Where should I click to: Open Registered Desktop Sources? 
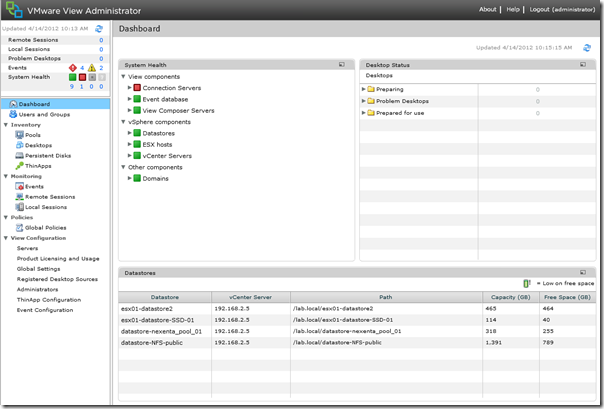pyautogui.click(x=57, y=279)
